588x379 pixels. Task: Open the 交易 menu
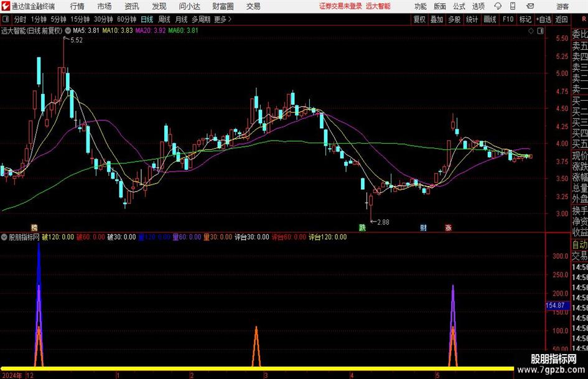253,6
